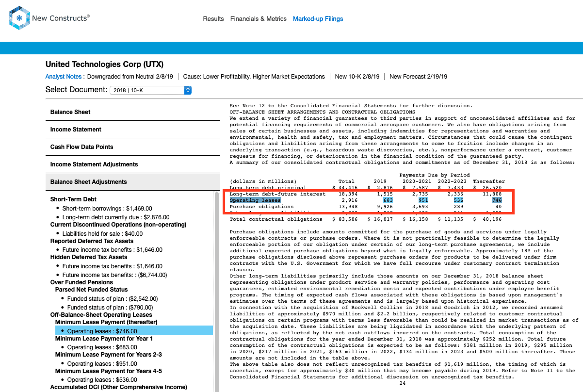The height and width of the screenshot is (392, 583).
Task: Open the Select Document dropdown
Action: [150, 90]
